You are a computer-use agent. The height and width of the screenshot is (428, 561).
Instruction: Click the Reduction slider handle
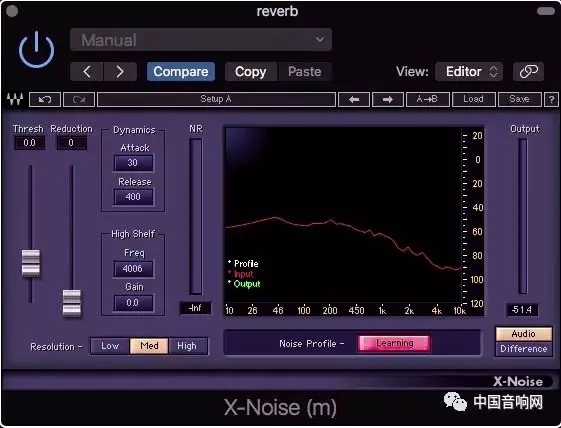click(72, 303)
